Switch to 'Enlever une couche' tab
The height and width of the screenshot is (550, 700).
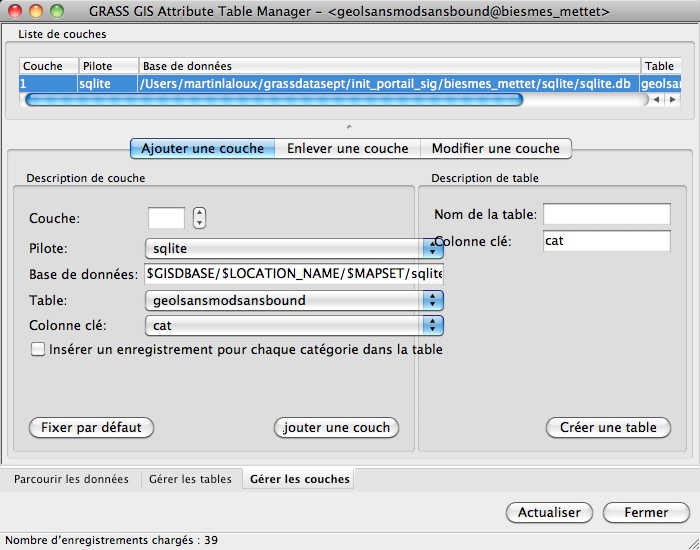pyautogui.click(x=347, y=148)
